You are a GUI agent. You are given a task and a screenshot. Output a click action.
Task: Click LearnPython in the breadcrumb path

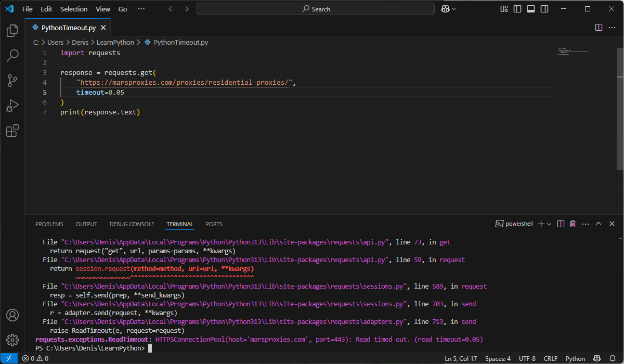point(115,42)
